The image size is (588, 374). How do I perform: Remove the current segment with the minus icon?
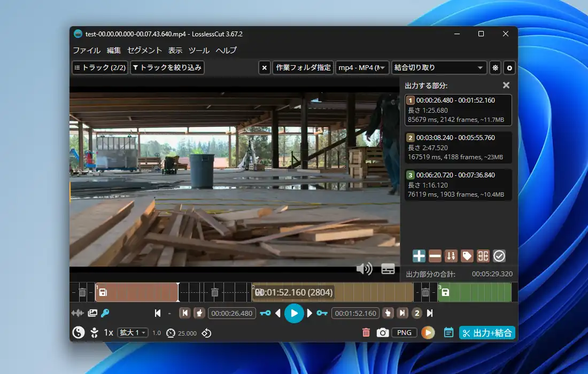pyautogui.click(x=435, y=256)
